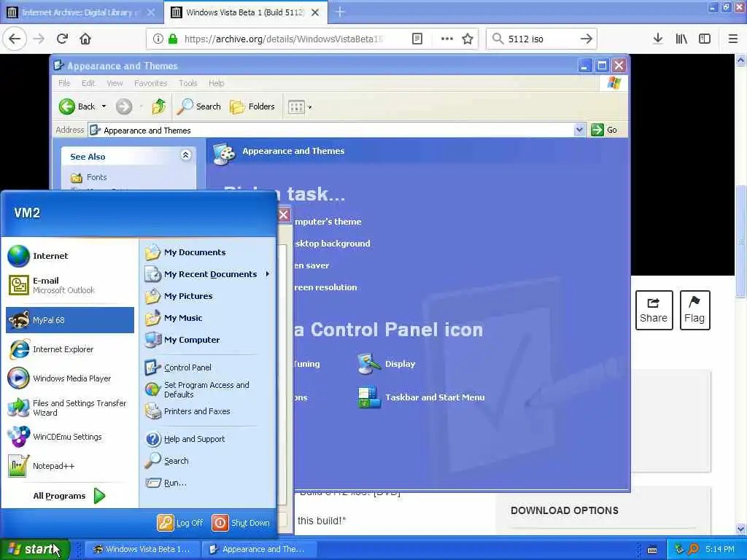Open a new Firefox tab
Image resolution: width=747 pixels, height=560 pixels.
[x=340, y=12]
